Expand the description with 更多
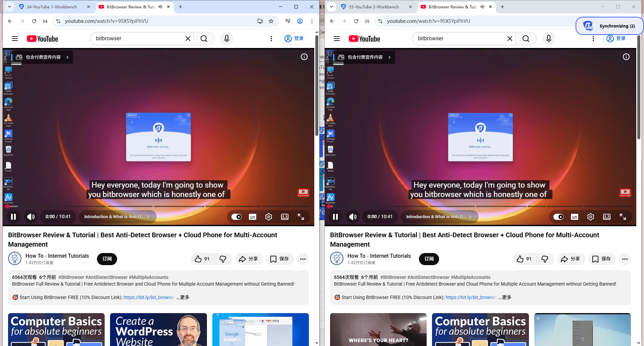 183,297
